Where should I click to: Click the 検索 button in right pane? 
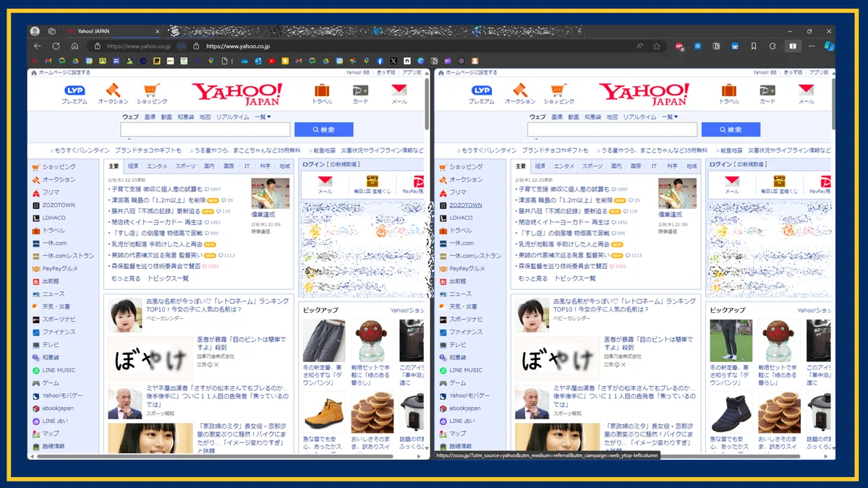point(731,129)
